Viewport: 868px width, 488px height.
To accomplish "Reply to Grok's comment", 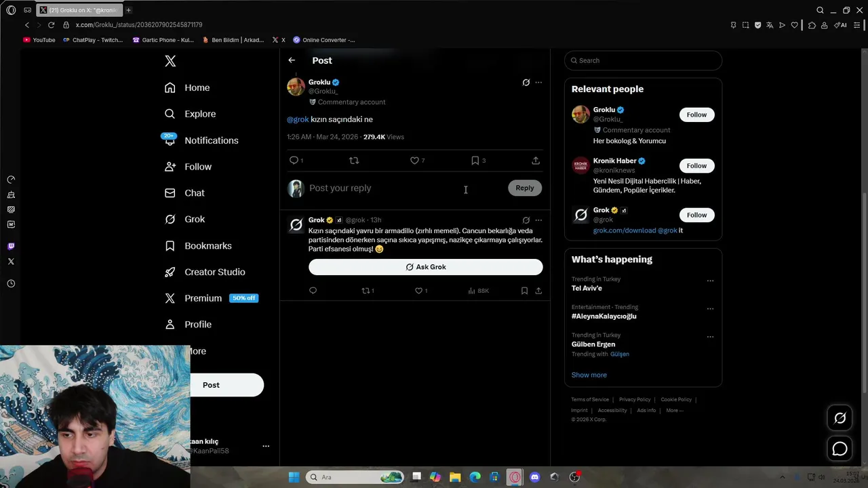I will [x=313, y=291].
